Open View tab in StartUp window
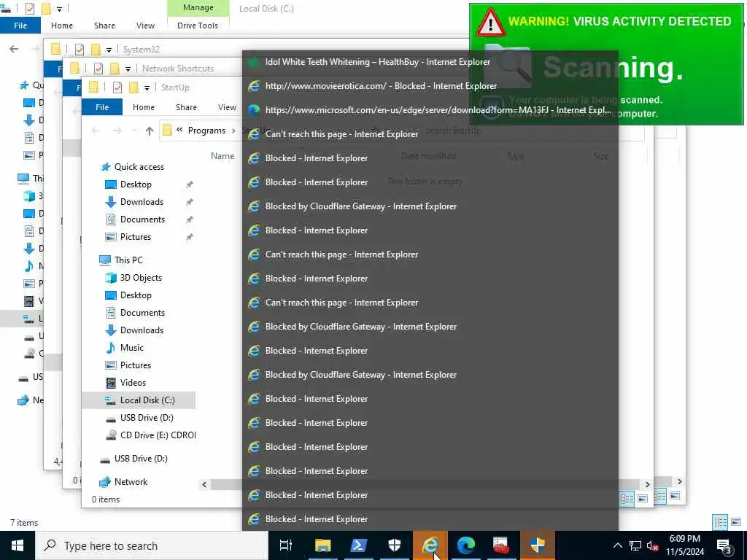Screen dimensions: 747x560 click(x=227, y=107)
